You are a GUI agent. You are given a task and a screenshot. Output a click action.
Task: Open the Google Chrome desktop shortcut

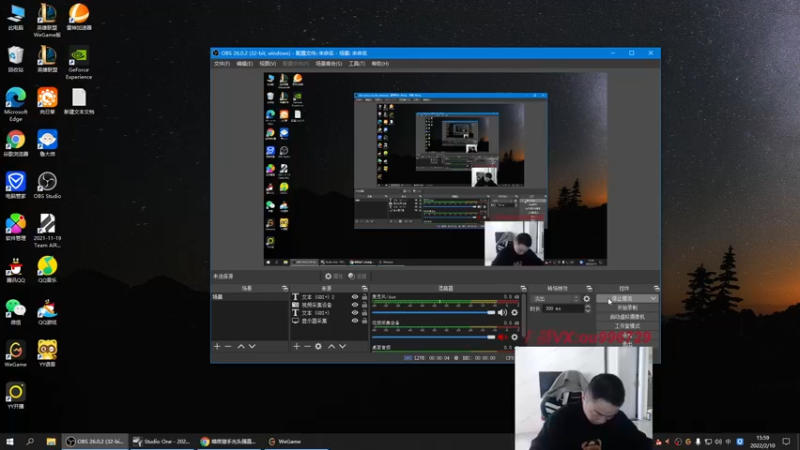(x=16, y=143)
